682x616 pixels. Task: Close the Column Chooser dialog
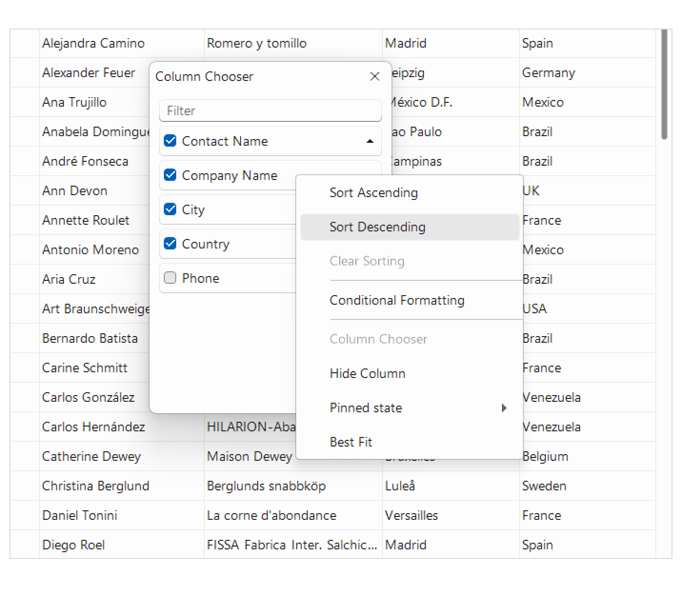375,76
